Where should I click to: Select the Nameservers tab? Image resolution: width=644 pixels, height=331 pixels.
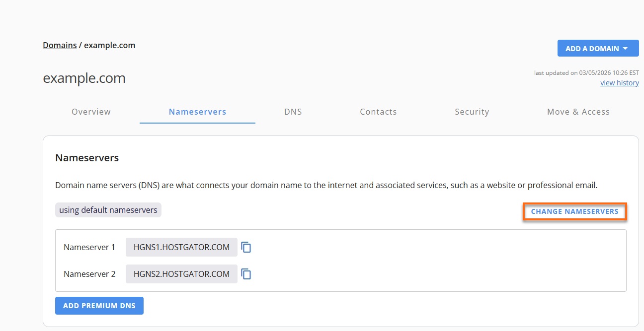(197, 112)
